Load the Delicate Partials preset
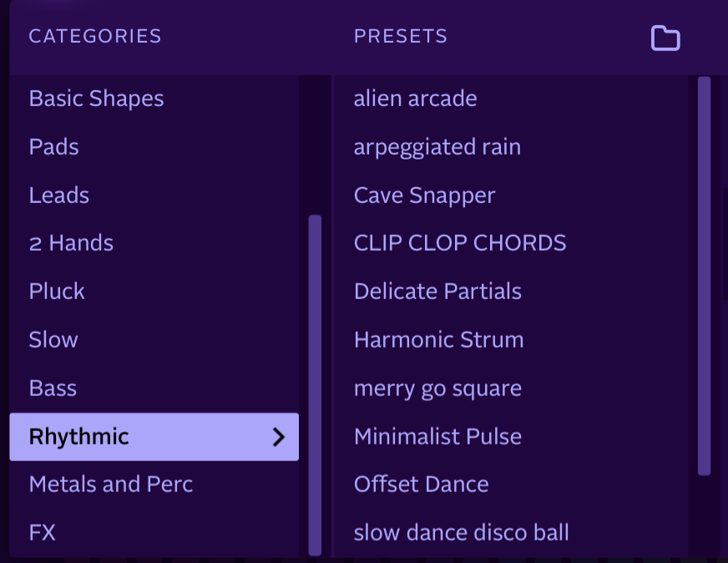The width and height of the screenshot is (728, 563). pos(437,292)
